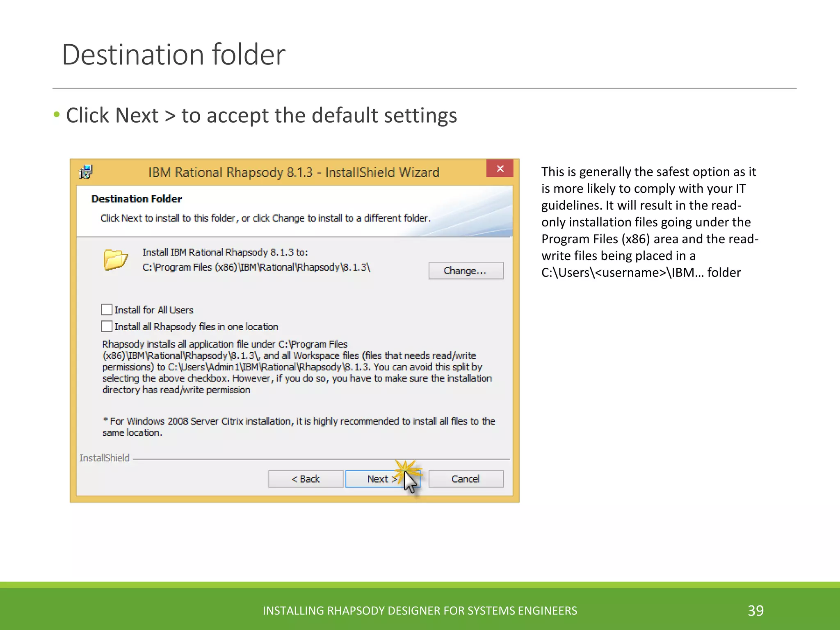
Task: Click footer text 'Installing Rhapsody Designer for Systems Engineers'
Action: click(420, 611)
